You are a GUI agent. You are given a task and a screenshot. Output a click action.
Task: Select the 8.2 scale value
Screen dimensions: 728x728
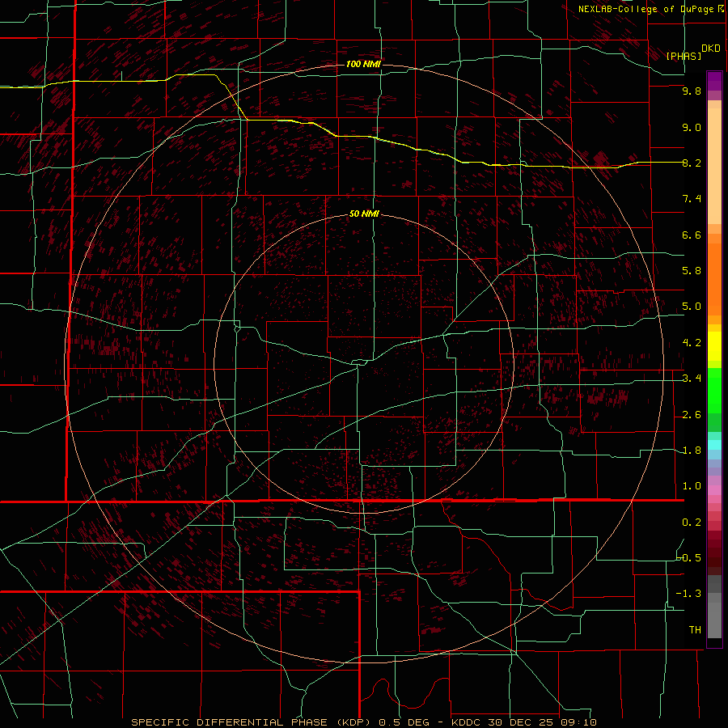(x=692, y=163)
